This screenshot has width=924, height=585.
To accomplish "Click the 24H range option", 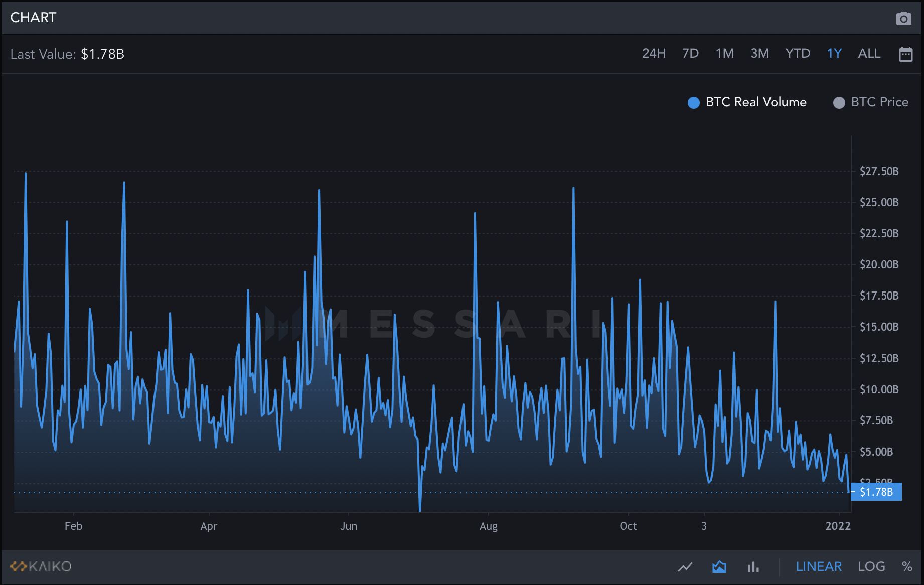I will [654, 54].
